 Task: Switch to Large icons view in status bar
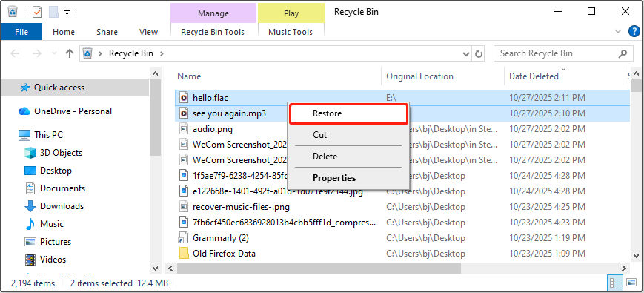pyautogui.click(x=631, y=283)
